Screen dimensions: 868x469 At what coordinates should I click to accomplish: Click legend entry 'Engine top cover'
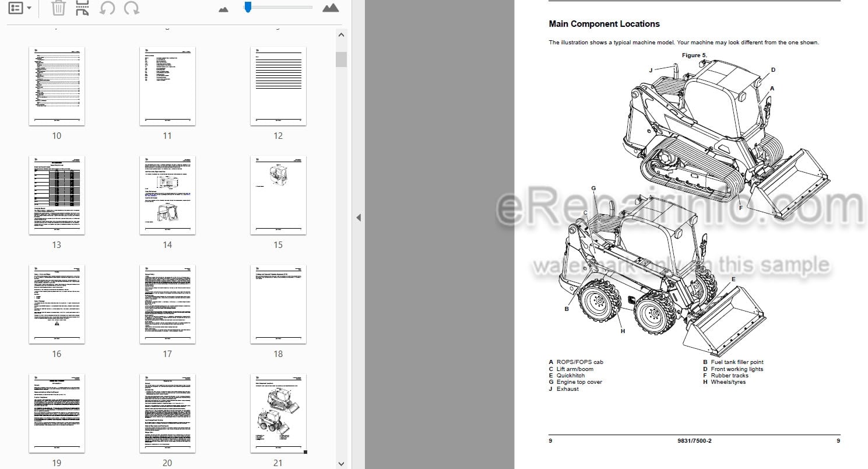tap(579, 382)
